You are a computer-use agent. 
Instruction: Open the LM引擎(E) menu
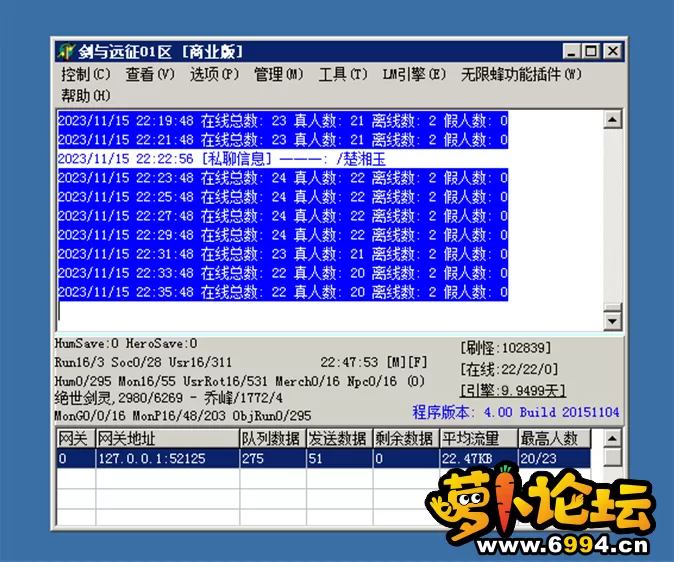coord(414,74)
